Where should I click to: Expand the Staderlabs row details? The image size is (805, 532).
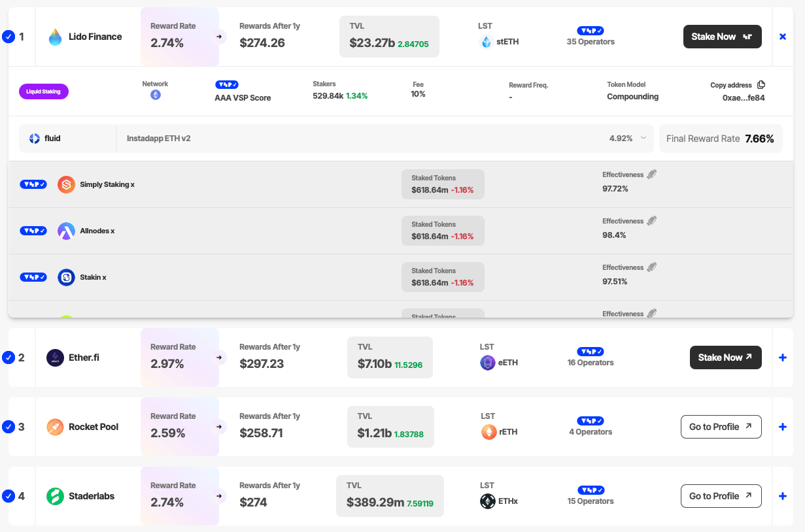(x=783, y=496)
